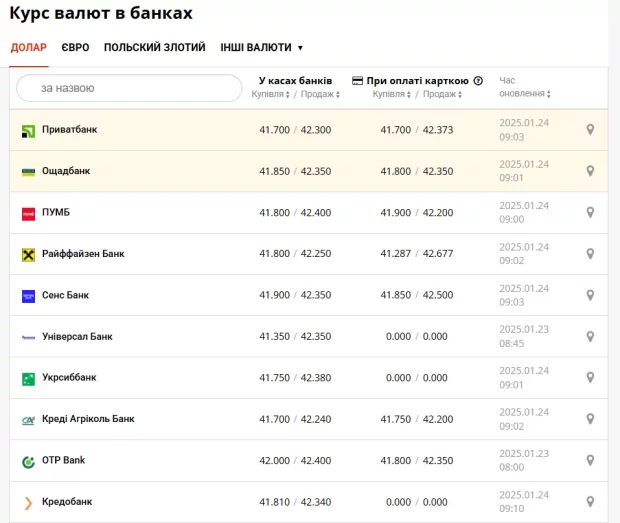Select the 'Долар' tab
The height and width of the screenshot is (523, 620).
tap(28, 47)
